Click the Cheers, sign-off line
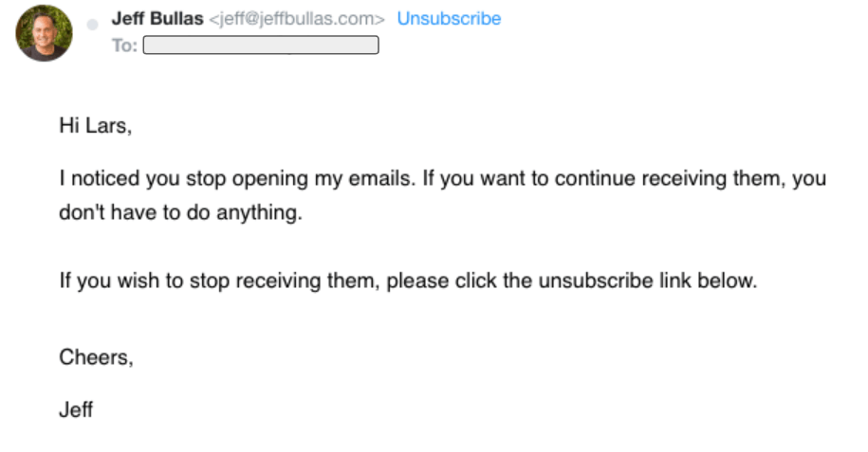This screenshot has height=452, width=868. (97, 357)
